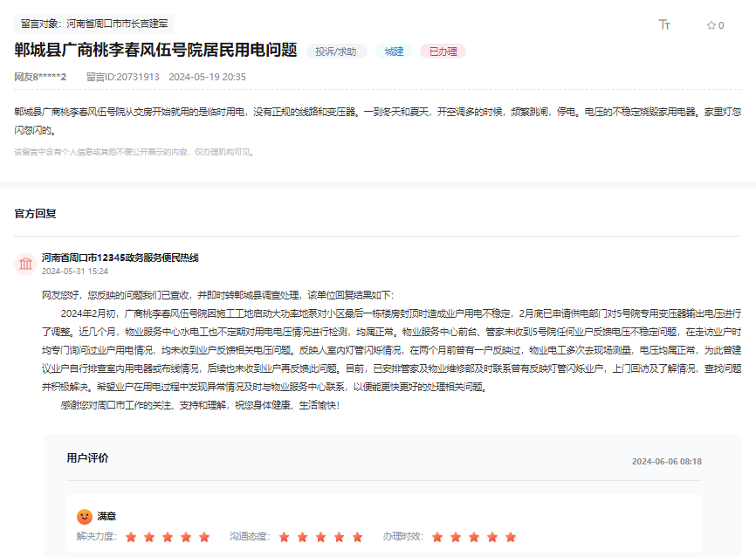Click the 投诉/求助 tag
756x557 pixels.
(x=336, y=52)
